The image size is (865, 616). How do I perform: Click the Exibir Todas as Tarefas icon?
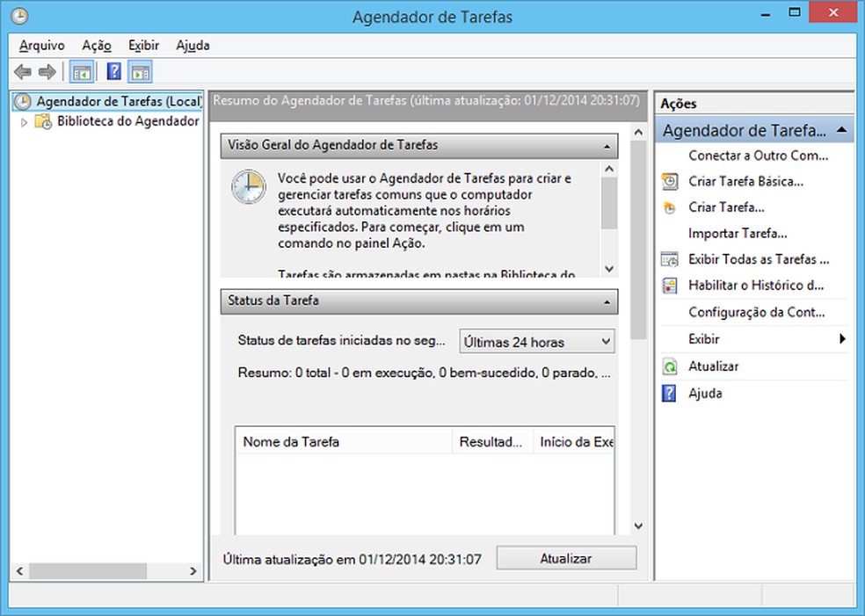click(x=669, y=260)
